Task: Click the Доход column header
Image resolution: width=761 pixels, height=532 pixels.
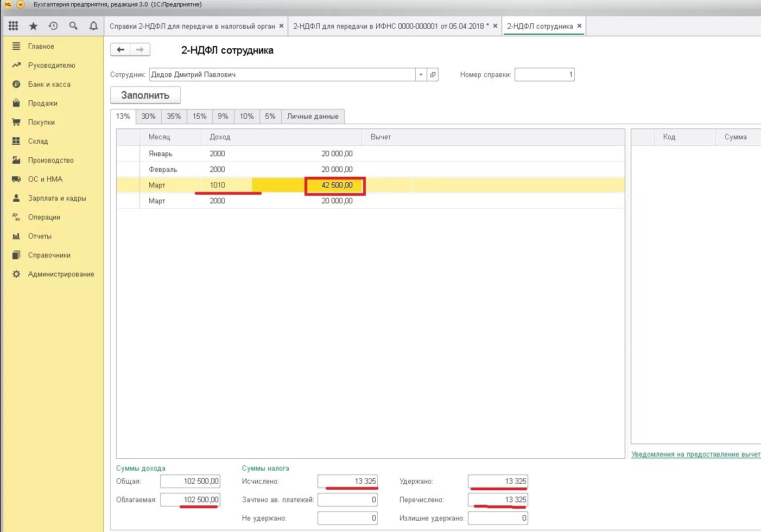Action: (x=281, y=137)
